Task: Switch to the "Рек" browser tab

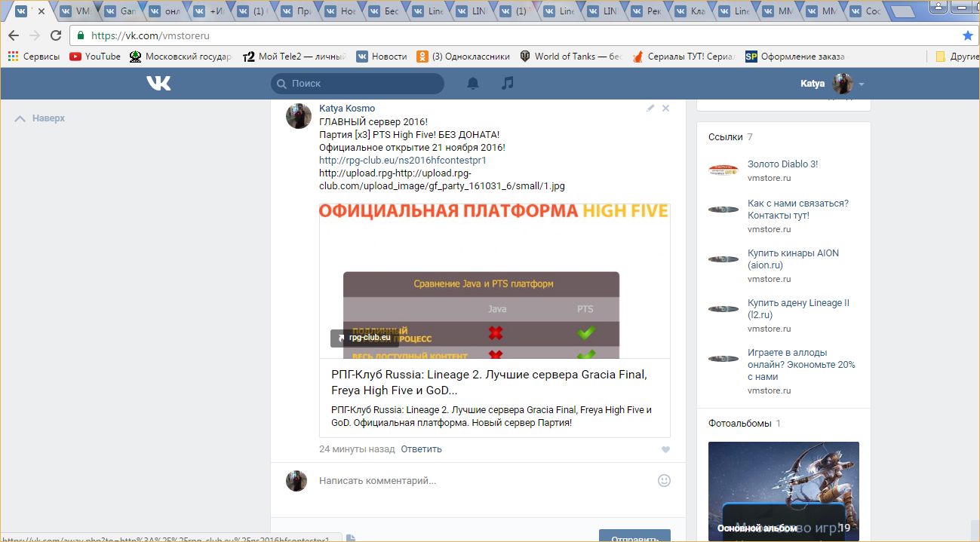Action: 647,12
